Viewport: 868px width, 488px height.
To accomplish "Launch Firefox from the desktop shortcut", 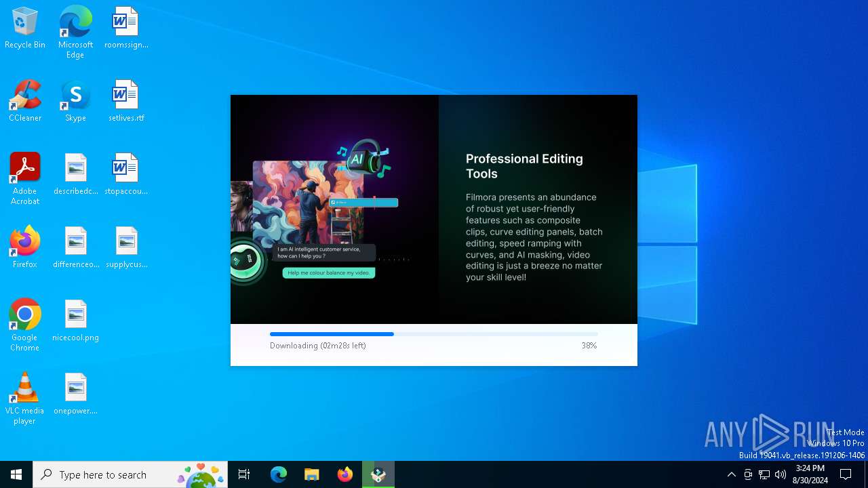I will [25, 248].
